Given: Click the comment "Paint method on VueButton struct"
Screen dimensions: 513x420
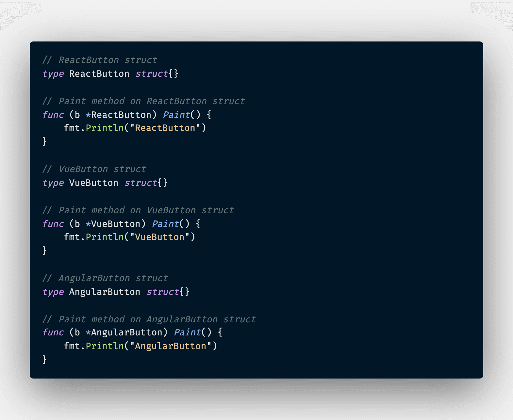Looking at the screenshot, I should (146, 210).
